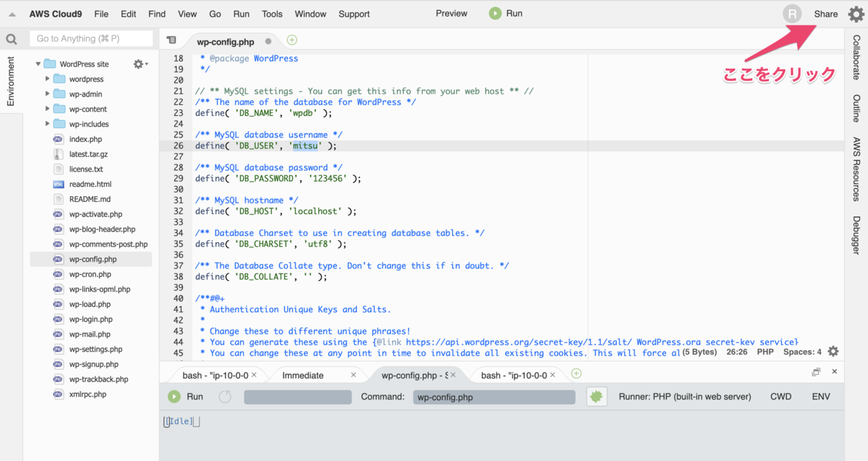The width and height of the screenshot is (868, 461).
Task: Expand the wordpress folder
Action: point(48,79)
